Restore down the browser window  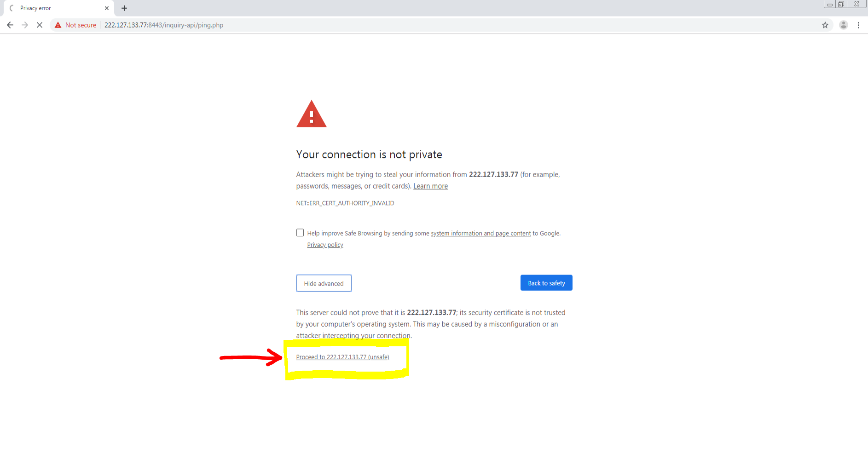(841, 4)
